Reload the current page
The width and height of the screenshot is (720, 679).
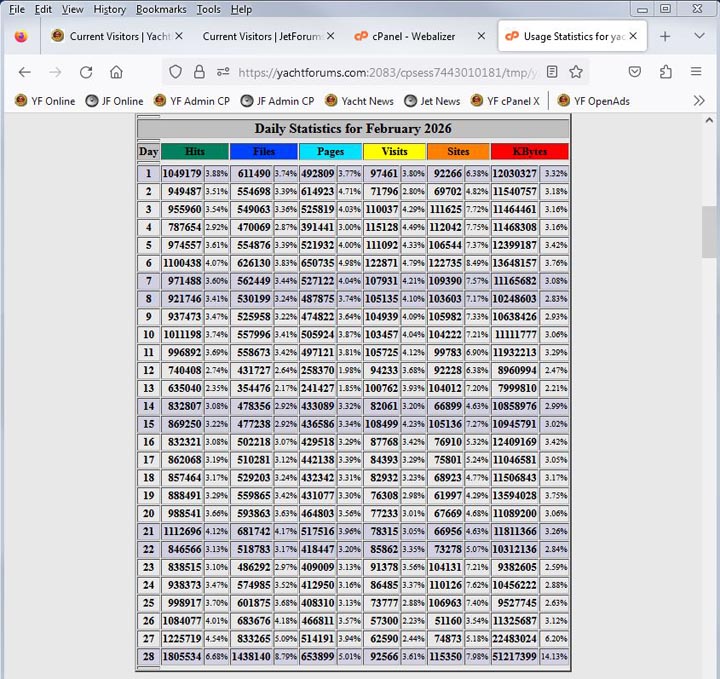(x=86, y=72)
